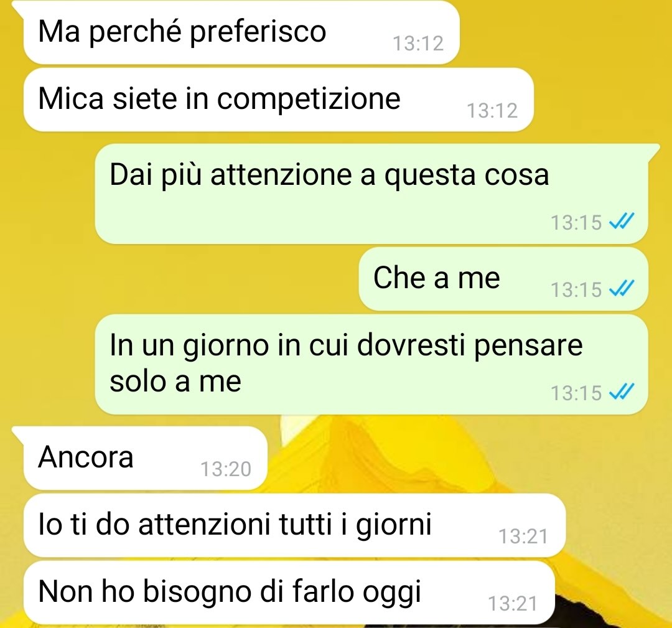The width and height of the screenshot is (672, 628).
Task: Click the 13:12 timestamp on "Ma perché preferisco"
Action: pos(418,44)
